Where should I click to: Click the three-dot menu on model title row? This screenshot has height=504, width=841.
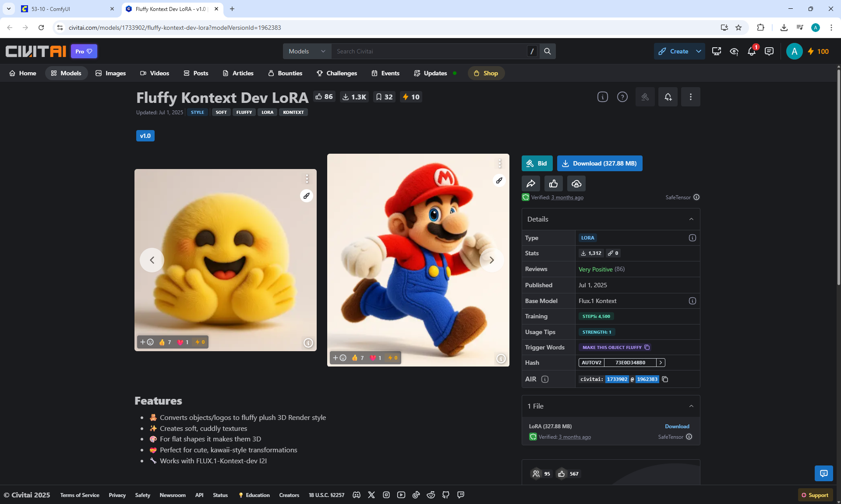point(691,97)
